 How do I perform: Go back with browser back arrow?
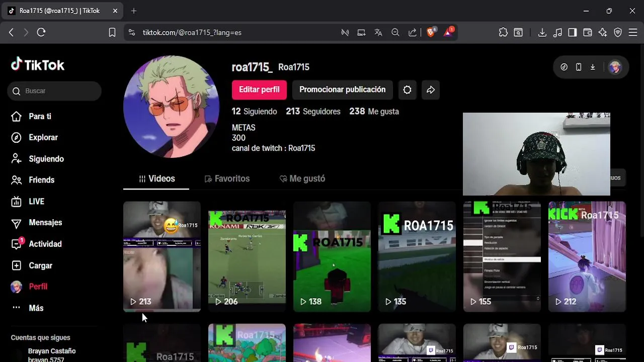tap(11, 32)
